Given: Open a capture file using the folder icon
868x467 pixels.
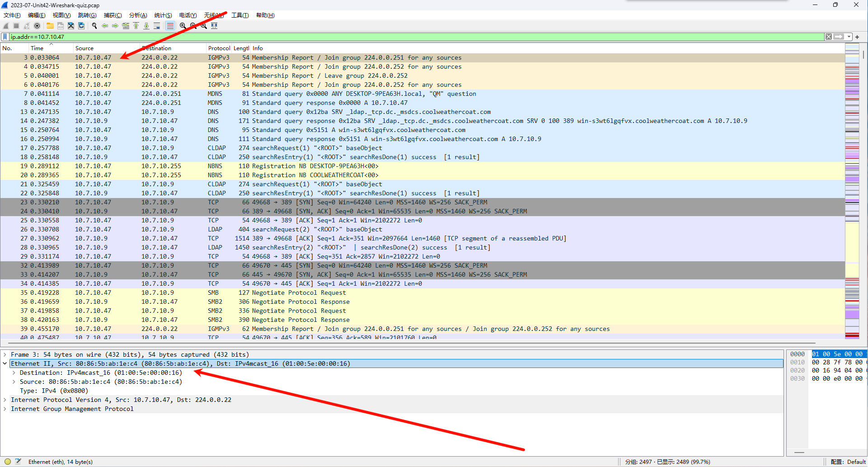Looking at the screenshot, I should [x=50, y=26].
